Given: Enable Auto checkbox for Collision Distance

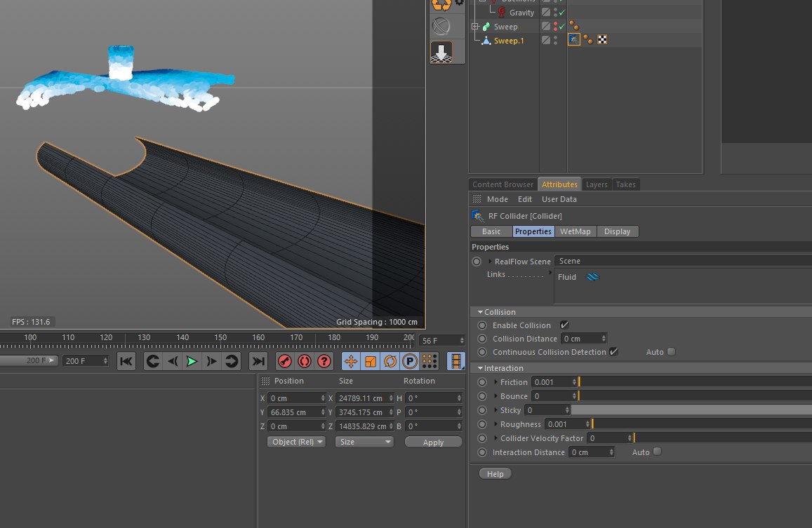Looking at the screenshot, I should tap(671, 352).
